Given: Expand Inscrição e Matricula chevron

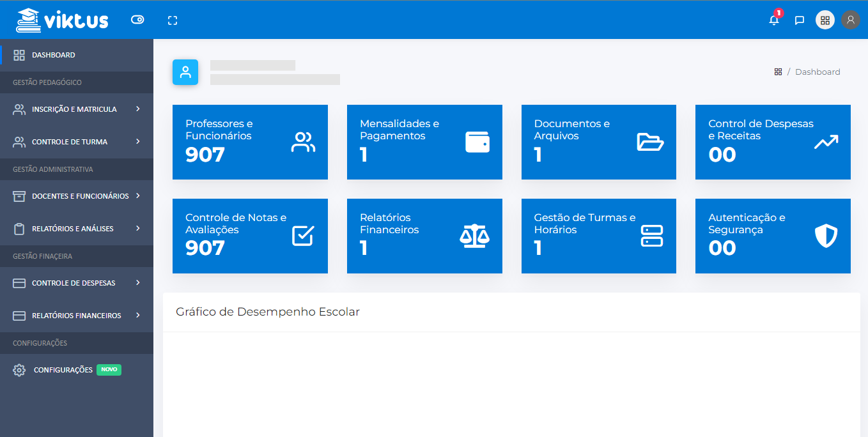Looking at the screenshot, I should [138, 109].
